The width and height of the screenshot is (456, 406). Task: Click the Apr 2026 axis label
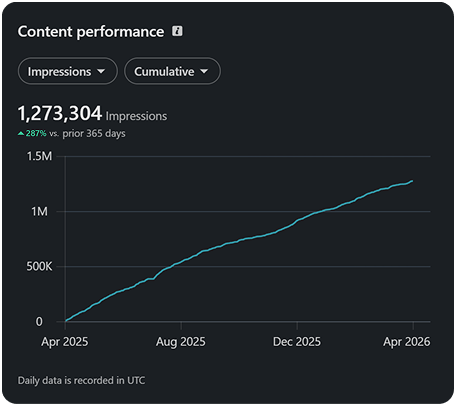click(x=407, y=342)
